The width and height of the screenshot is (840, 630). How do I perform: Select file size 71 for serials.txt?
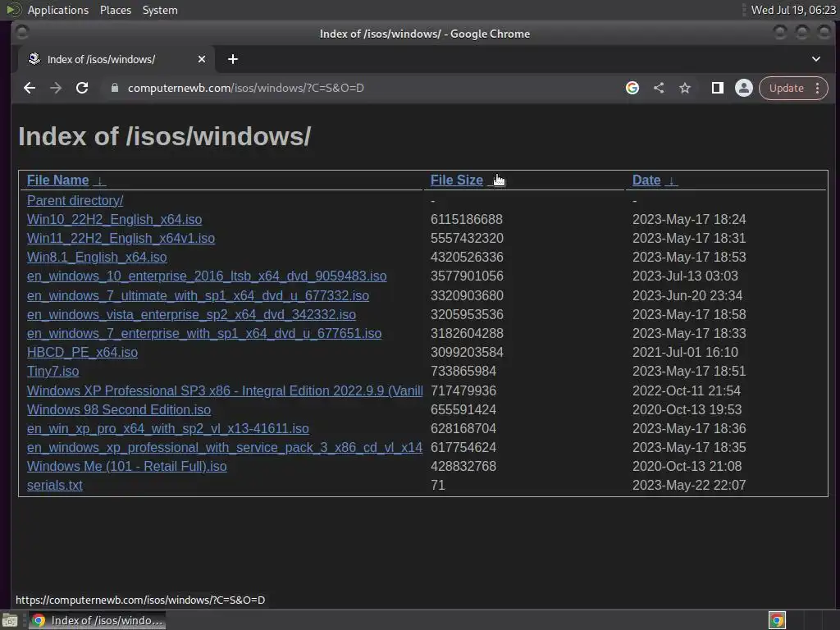[438, 486]
